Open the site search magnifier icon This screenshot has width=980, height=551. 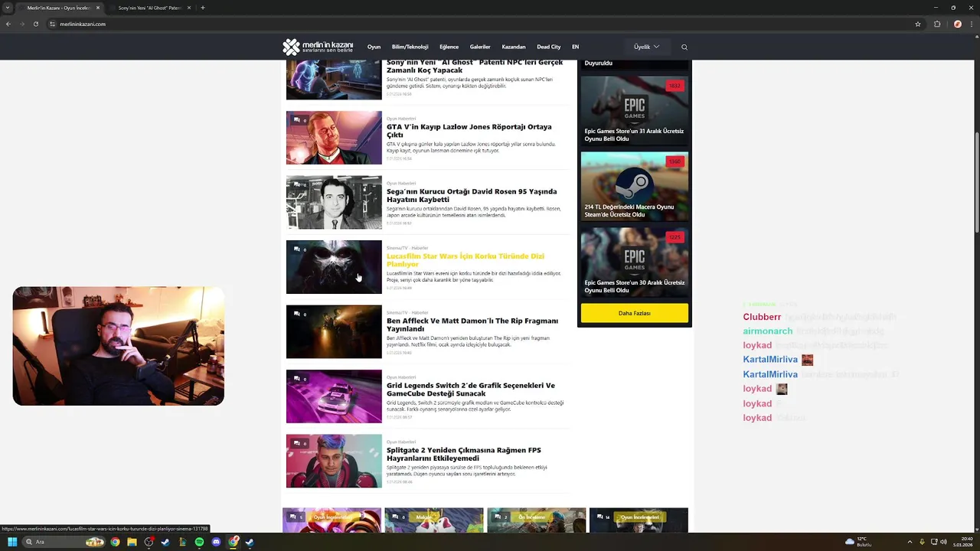pos(684,47)
